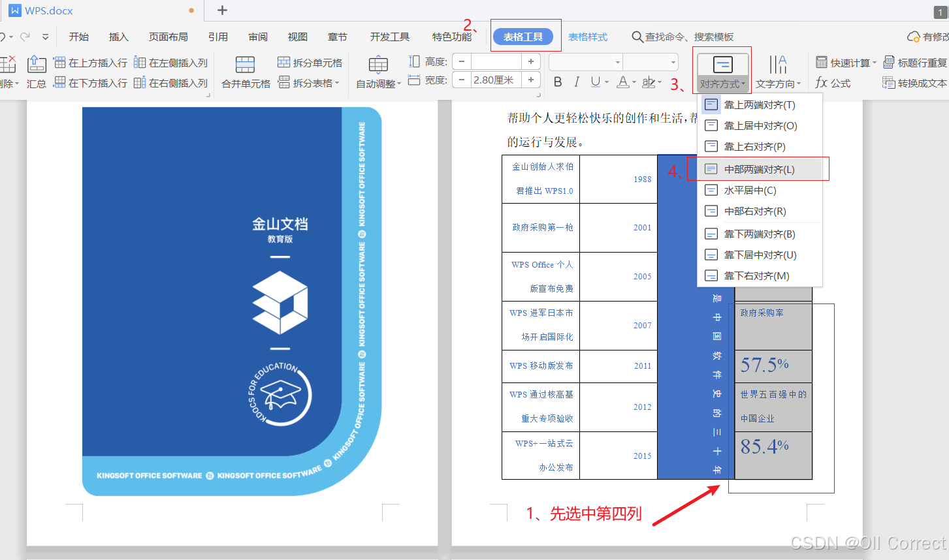Screen dimensions: 949x560
Task: Insert column to the right
Action: point(170,83)
